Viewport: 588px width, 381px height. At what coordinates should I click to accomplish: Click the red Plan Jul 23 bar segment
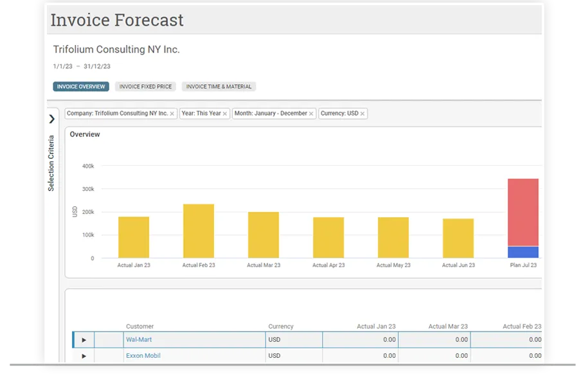pos(523,212)
